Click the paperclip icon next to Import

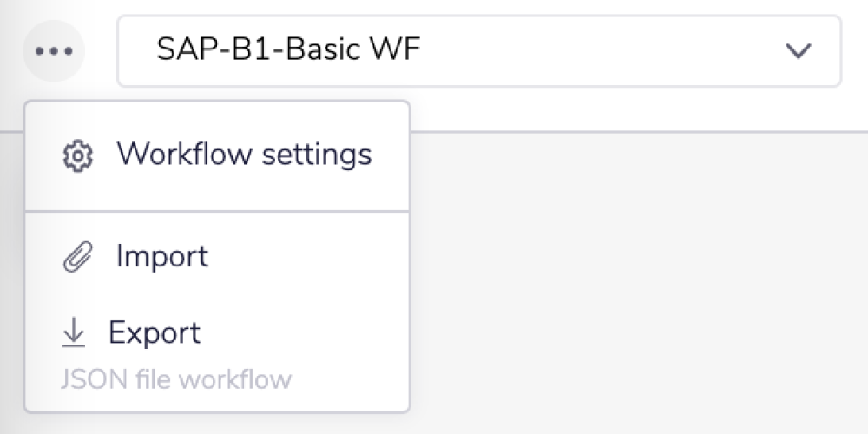click(78, 258)
